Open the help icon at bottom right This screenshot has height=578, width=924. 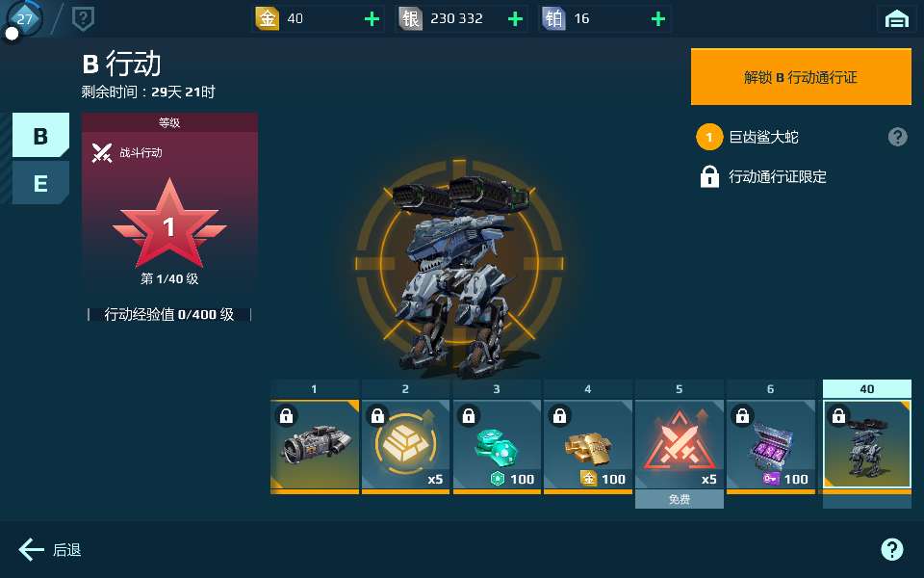(891, 549)
